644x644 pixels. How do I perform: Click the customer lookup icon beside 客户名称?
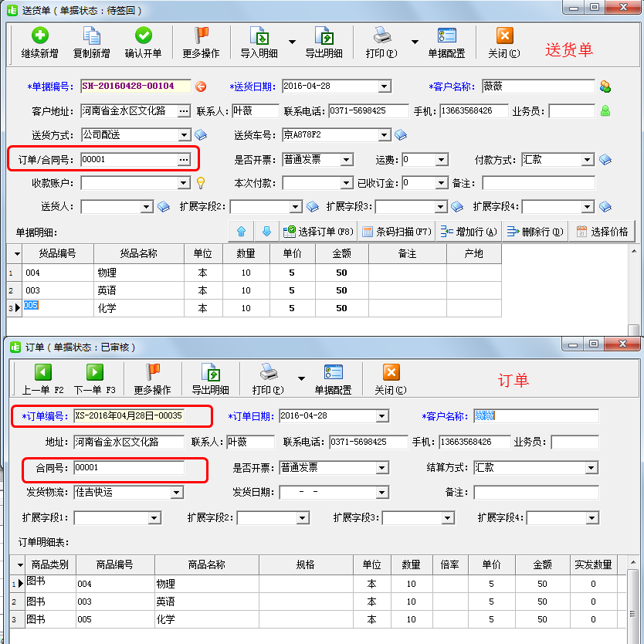[605, 86]
